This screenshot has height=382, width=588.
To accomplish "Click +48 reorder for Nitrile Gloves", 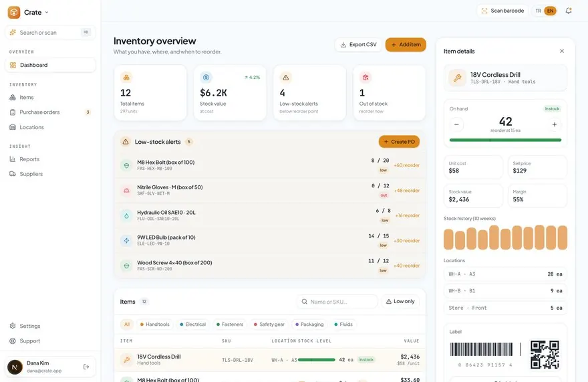I will (x=406, y=191).
